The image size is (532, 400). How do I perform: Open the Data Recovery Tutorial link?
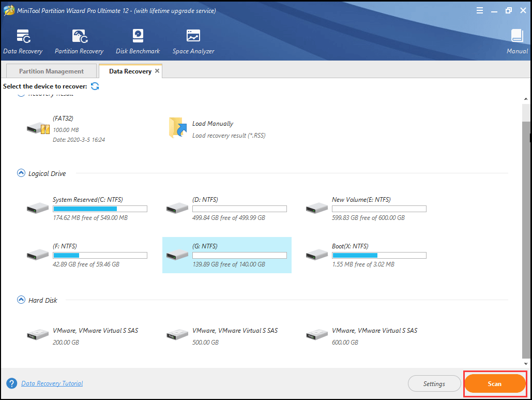[x=52, y=383]
